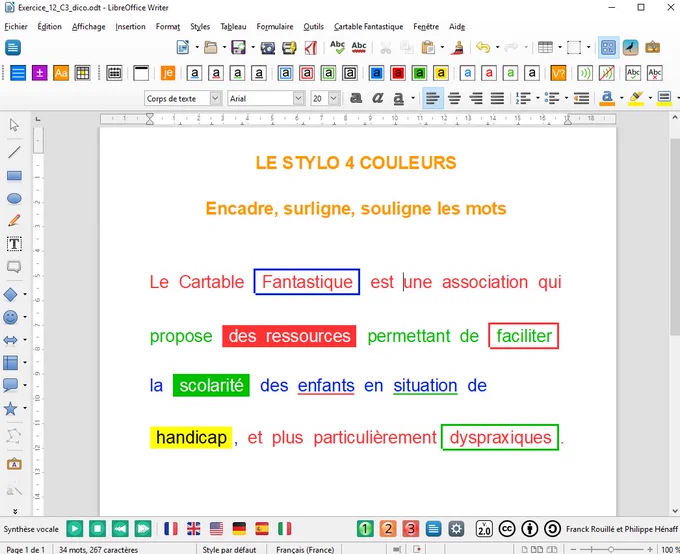Click the bird picture icon in top toolbar
The width and height of the screenshot is (680, 554).
coord(630,47)
